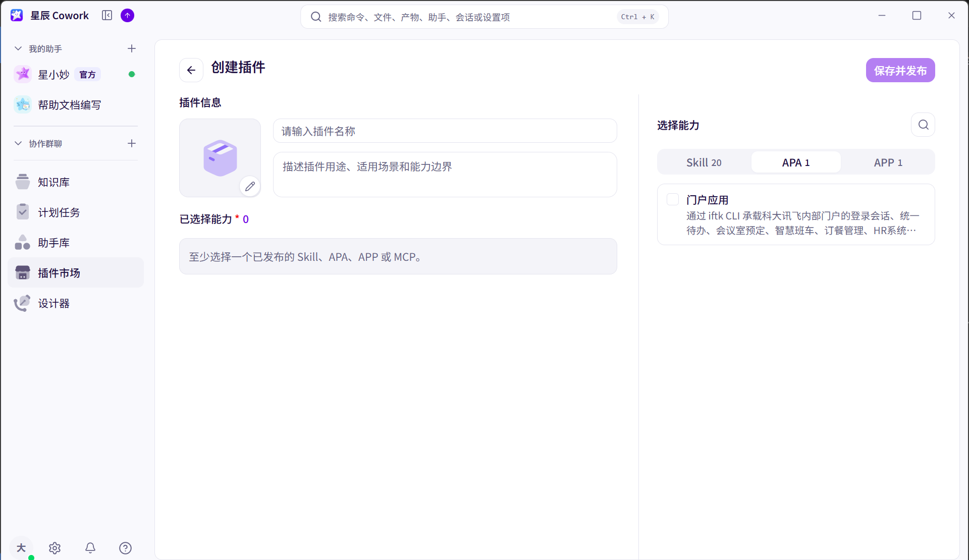Collapse the sidebar panel icon
The width and height of the screenshot is (969, 560).
107,16
